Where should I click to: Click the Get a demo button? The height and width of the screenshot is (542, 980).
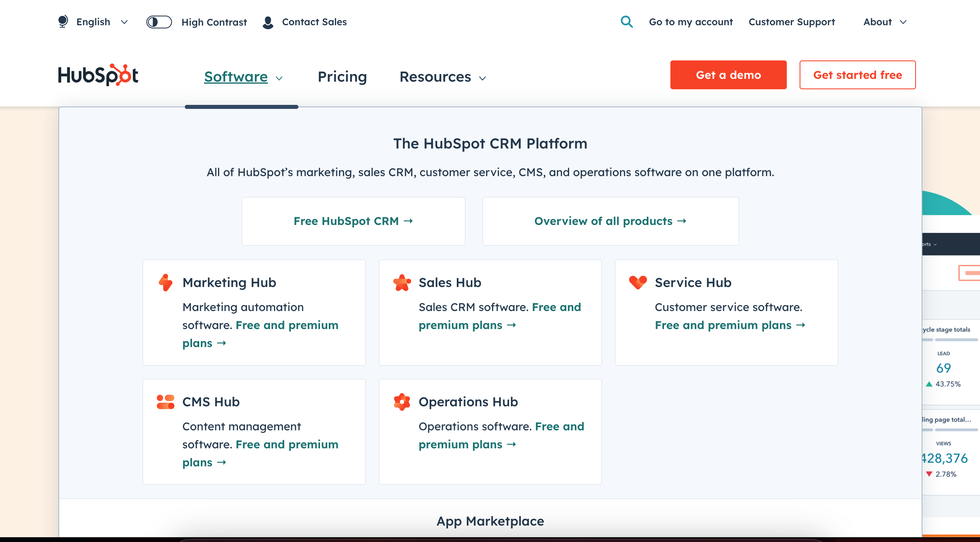click(728, 75)
